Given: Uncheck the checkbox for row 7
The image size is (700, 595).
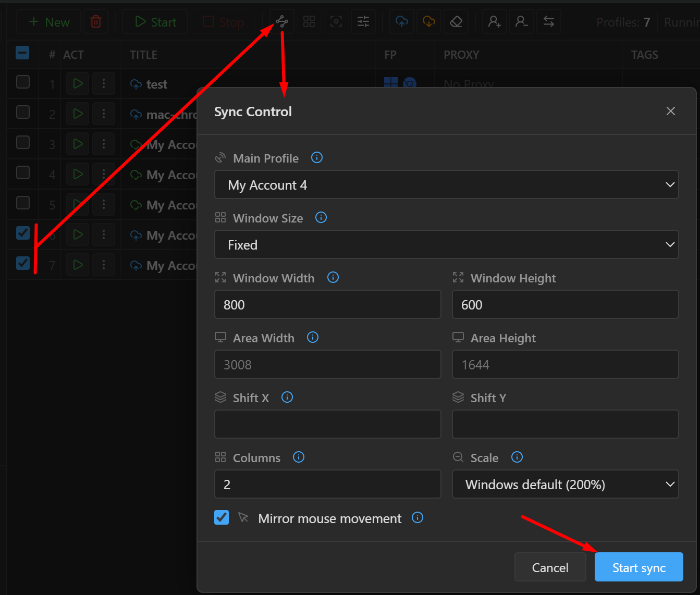Looking at the screenshot, I should point(23,263).
